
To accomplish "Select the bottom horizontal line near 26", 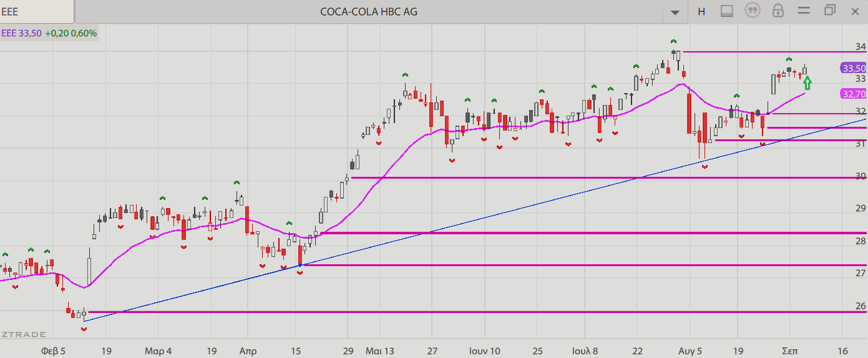I will click(x=477, y=312).
